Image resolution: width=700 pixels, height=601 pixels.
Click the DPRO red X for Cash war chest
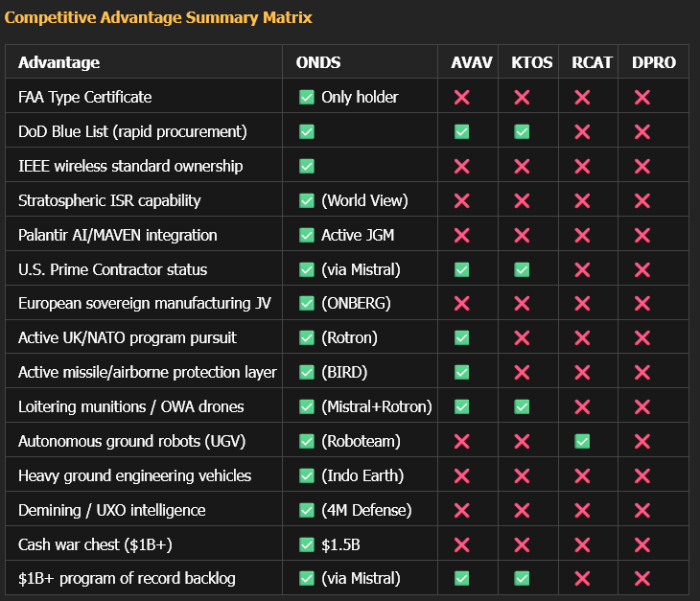tap(642, 544)
